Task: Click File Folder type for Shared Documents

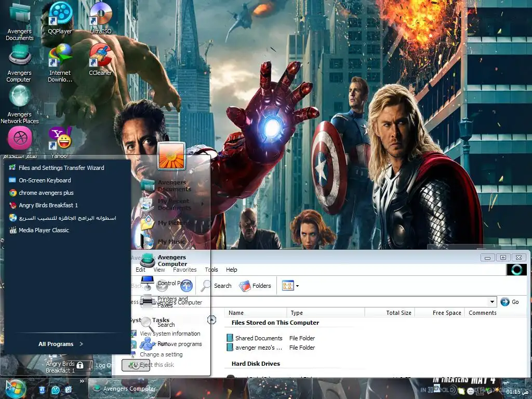Action: 302,338
